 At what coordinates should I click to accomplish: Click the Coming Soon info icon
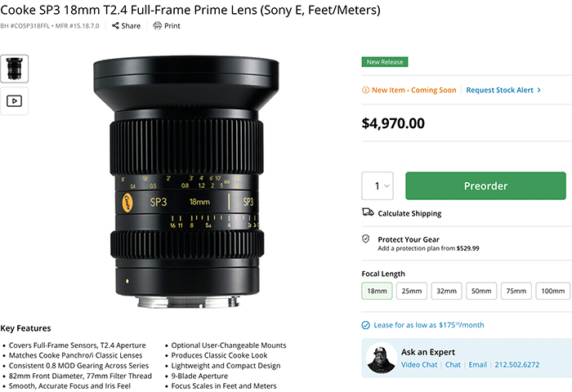(x=365, y=90)
